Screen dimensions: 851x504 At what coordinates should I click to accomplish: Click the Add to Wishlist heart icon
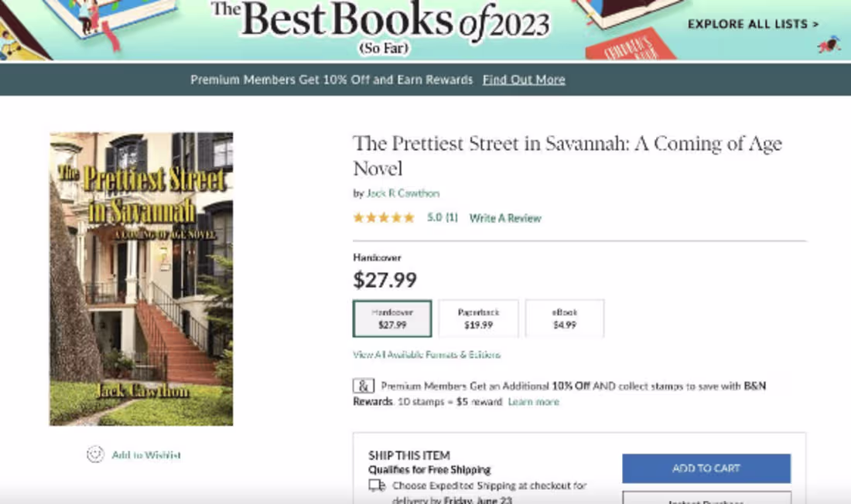point(95,455)
